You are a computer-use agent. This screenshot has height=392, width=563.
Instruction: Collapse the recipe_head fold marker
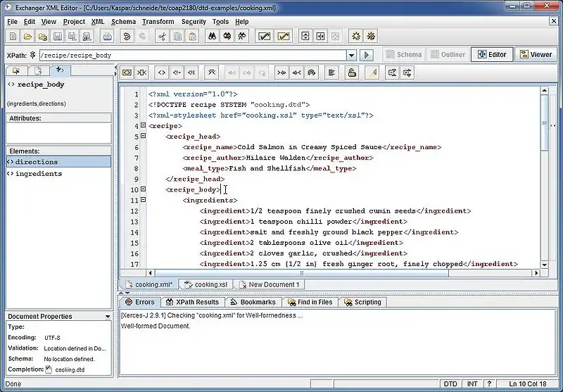pyautogui.click(x=143, y=137)
